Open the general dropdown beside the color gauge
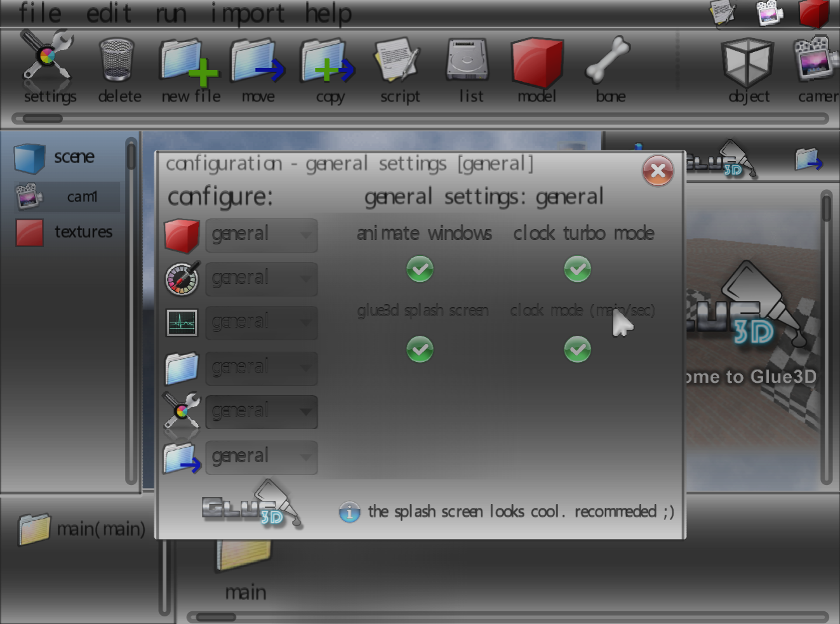 pos(262,279)
